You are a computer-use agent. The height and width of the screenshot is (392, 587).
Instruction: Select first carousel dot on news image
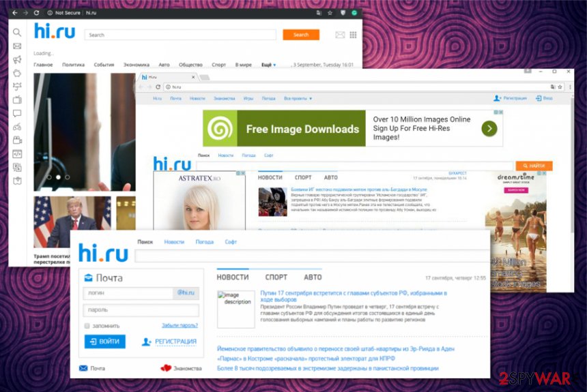click(49, 177)
